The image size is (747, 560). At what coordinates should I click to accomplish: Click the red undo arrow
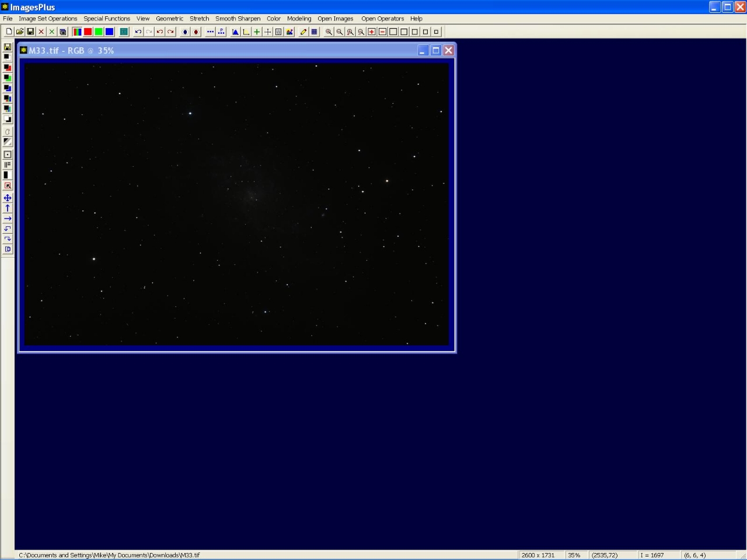(160, 32)
